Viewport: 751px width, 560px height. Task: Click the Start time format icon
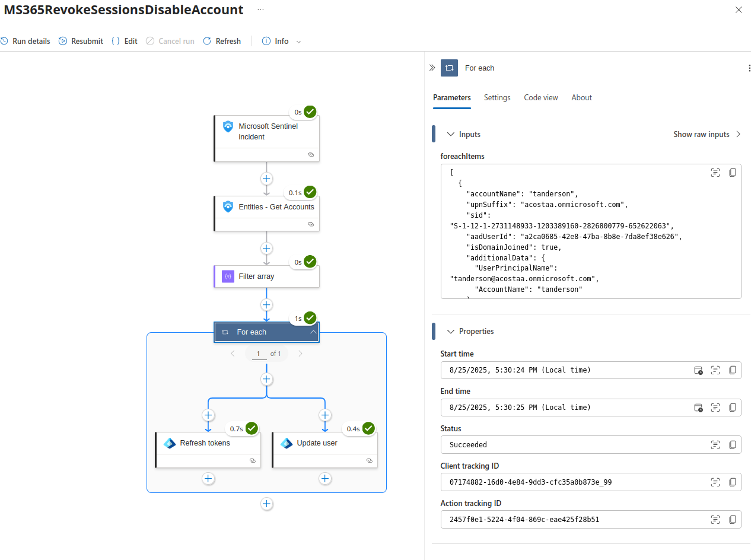pos(715,370)
